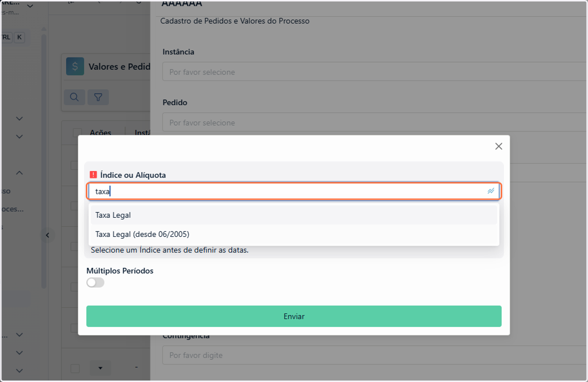
Task: Click the search magnifier icon in toolbar
Action: pyautogui.click(x=74, y=97)
